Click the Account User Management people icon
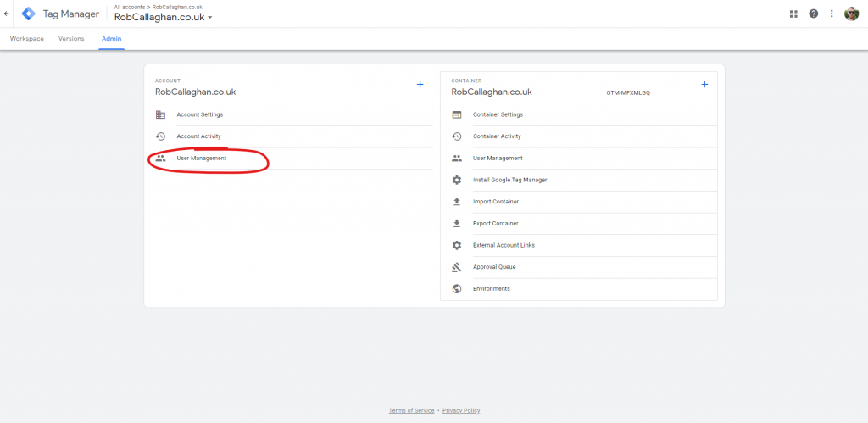868x423 pixels. [160, 158]
